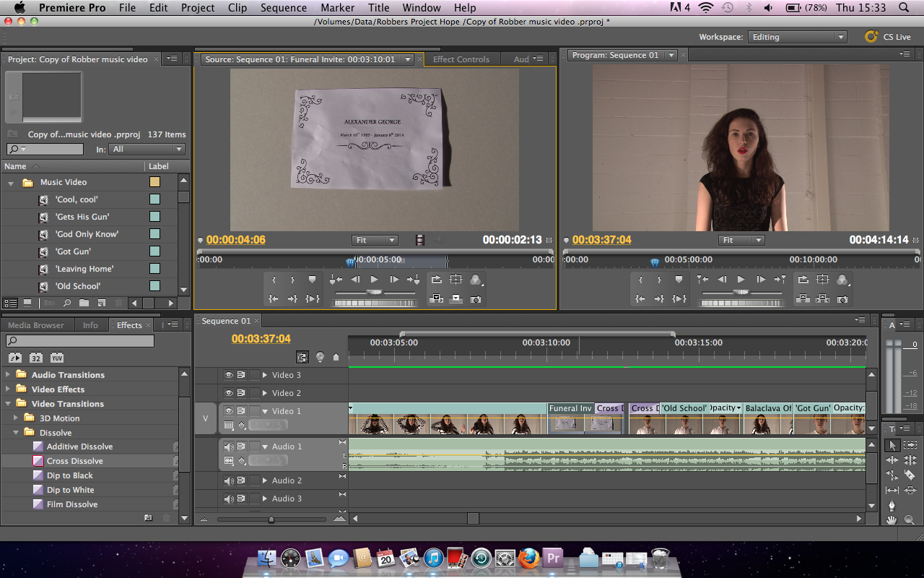Viewport: 924px width, 578px height.
Task: Select the Dip to Black transition
Action: pos(70,475)
